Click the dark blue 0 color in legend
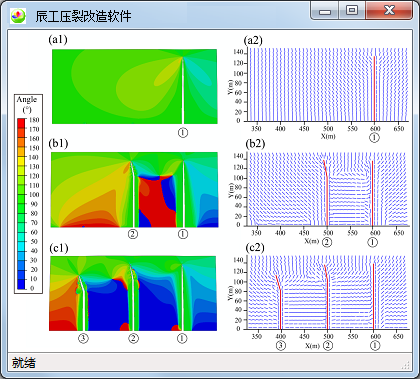The height and width of the screenshot is (380, 420). tap(21, 286)
